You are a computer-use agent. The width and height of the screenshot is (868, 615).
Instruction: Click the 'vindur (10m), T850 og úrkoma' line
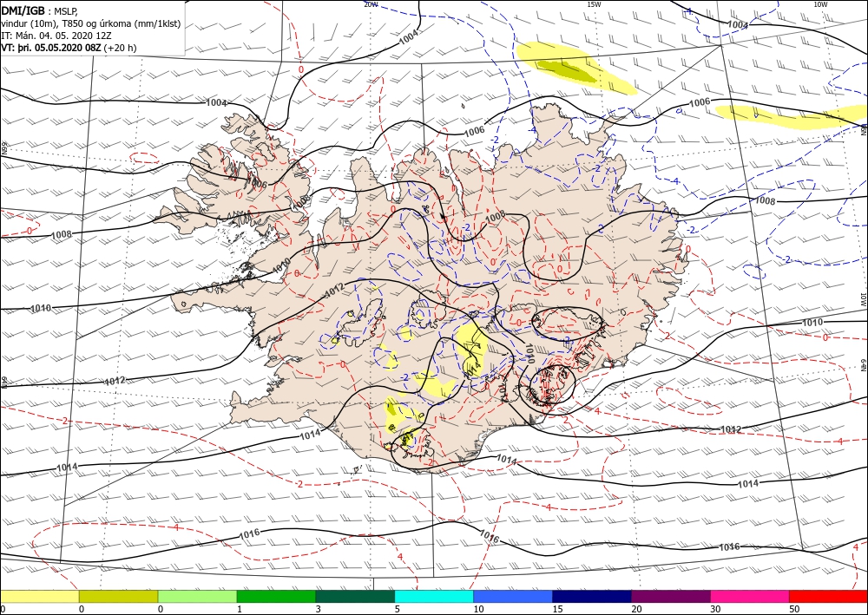coord(91,23)
